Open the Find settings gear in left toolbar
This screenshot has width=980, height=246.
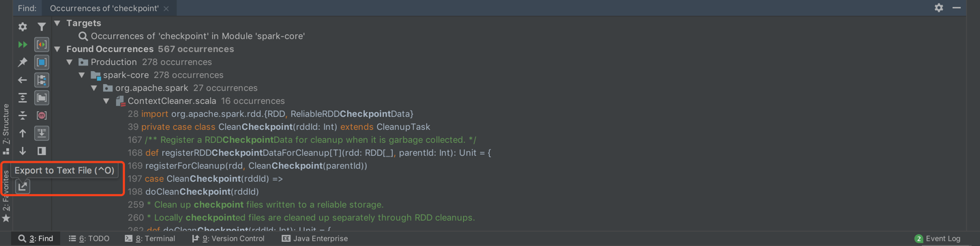tap(23, 27)
